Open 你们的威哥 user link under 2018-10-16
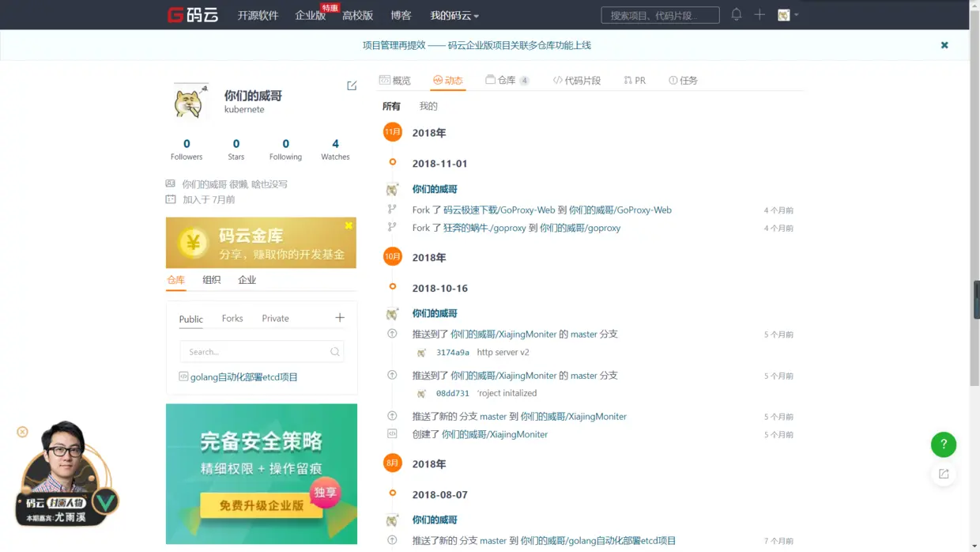980x552 pixels. point(435,313)
